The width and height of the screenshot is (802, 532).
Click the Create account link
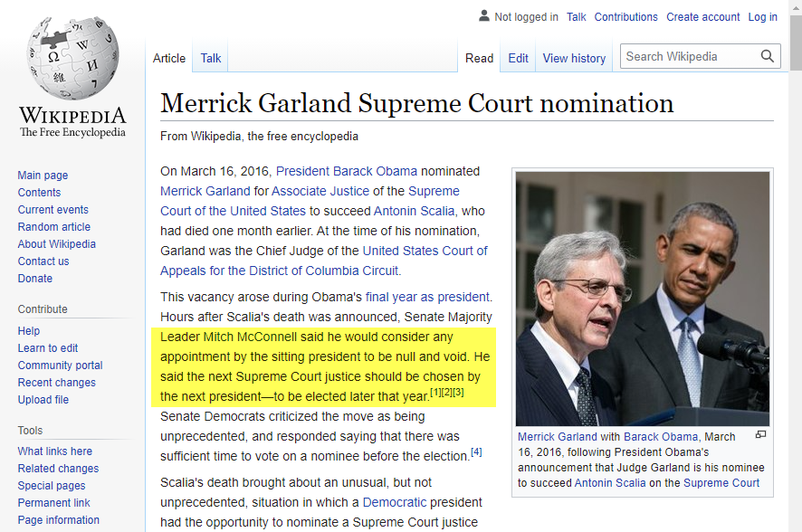pyautogui.click(x=702, y=17)
